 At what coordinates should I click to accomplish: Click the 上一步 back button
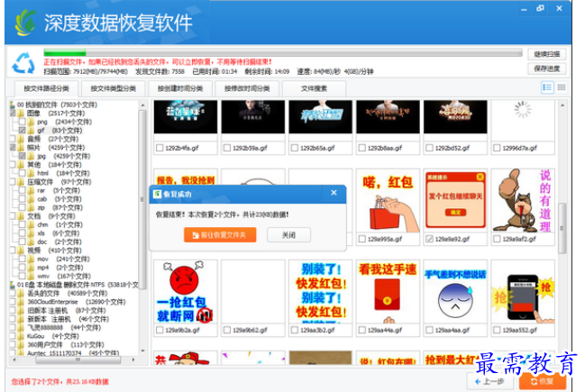(490, 381)
